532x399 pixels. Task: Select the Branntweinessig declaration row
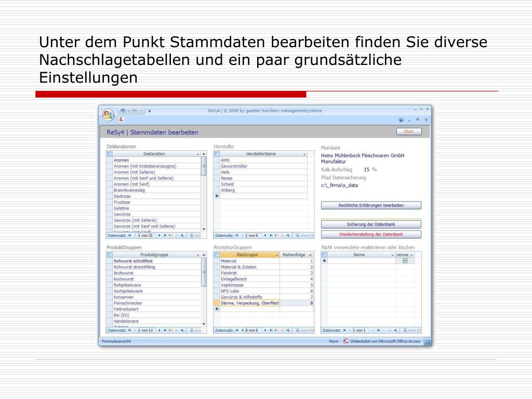click(x=157, y=190)
